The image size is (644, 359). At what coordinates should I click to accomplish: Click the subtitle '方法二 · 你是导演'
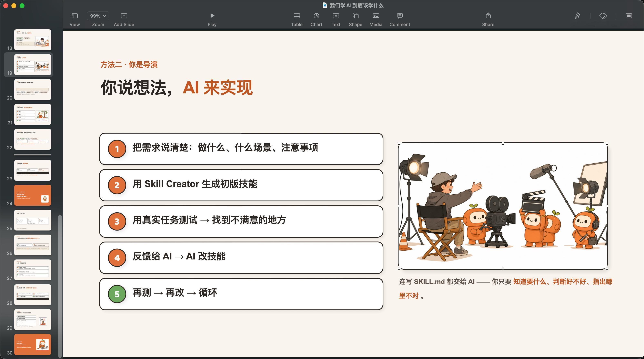click(129, 65)
